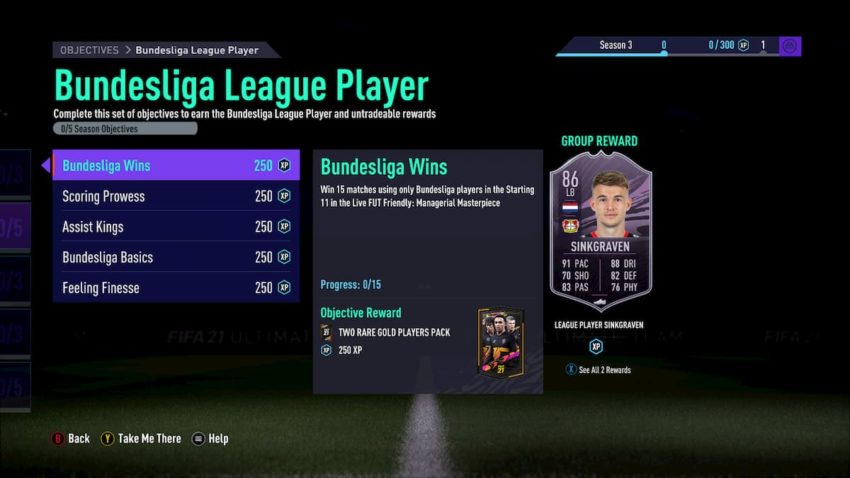The image size is (850, 478).
Task: Select the Scoring Prowess objective
Action: click(176, 196)
